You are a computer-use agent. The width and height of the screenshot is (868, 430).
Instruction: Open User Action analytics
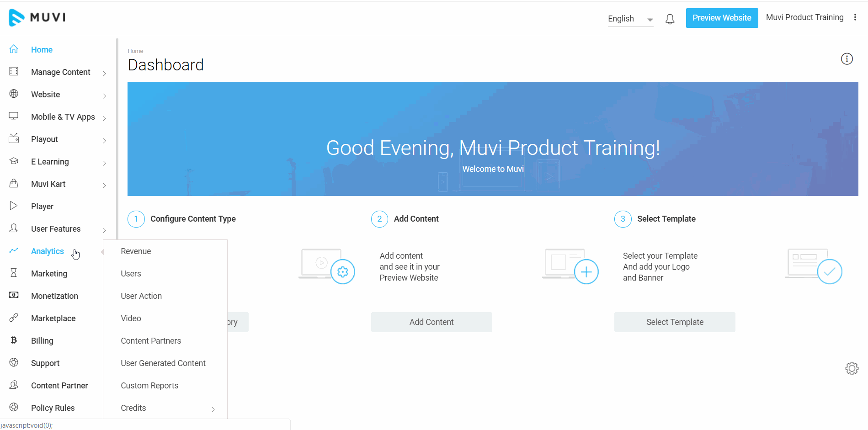tap(141, 296)
